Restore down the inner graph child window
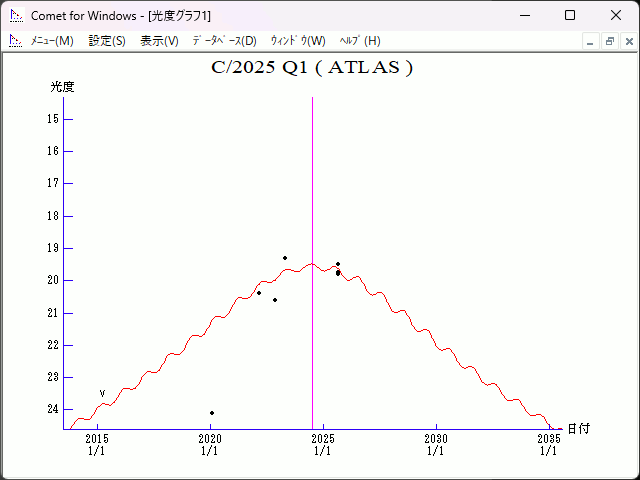 (609, 41)
